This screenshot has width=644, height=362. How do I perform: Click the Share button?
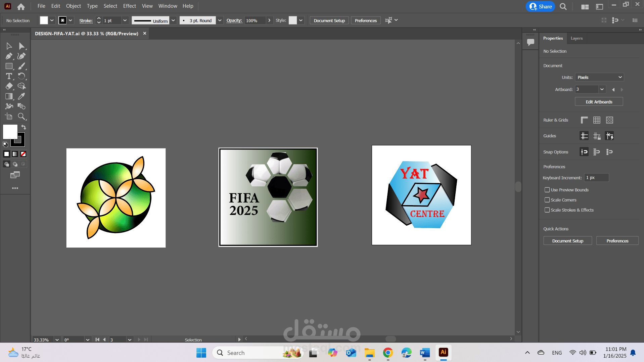click(x=540, y=6)
